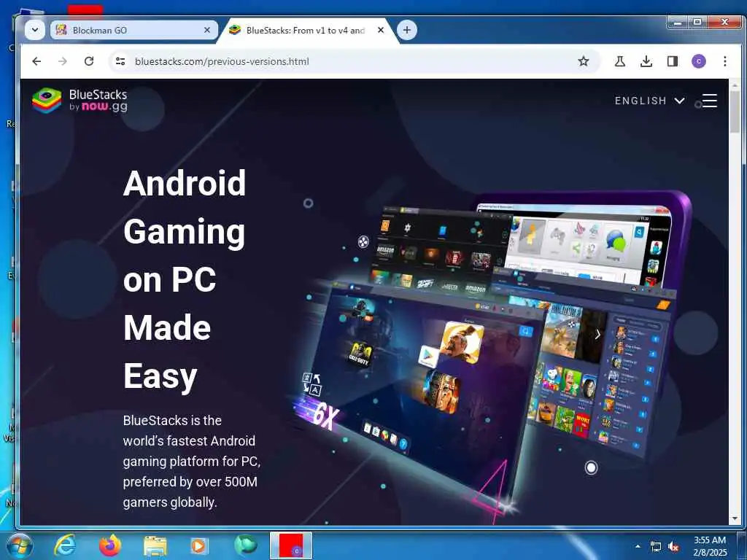
Task: Go back to the previous page
Action: 36,61
